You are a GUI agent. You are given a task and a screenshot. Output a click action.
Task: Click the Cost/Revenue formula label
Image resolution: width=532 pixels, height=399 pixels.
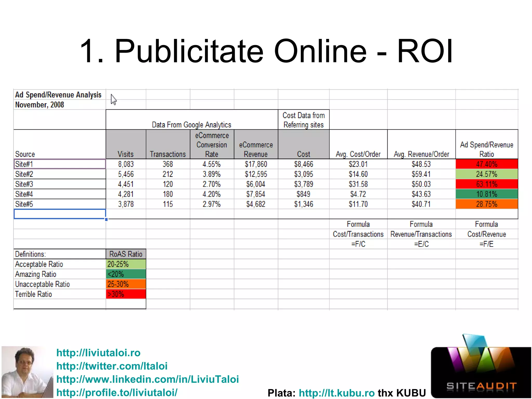(487, 234)
